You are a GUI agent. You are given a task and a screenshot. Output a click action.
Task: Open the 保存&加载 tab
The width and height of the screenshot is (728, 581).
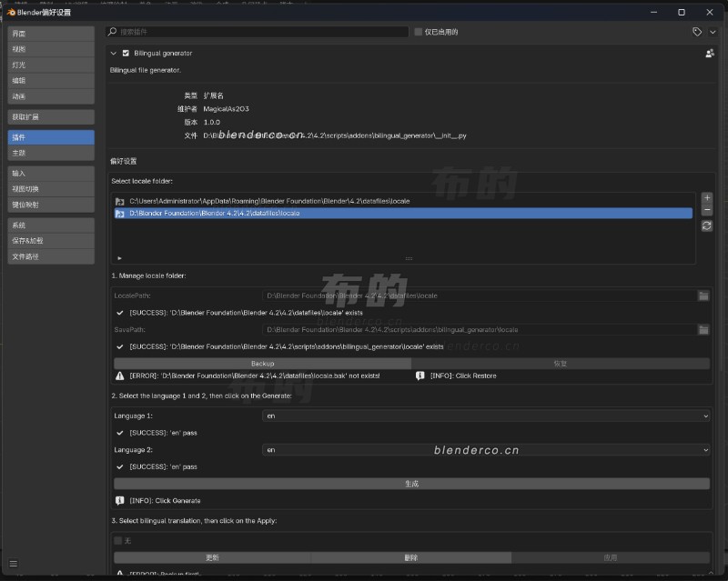[x=51, y=241]
